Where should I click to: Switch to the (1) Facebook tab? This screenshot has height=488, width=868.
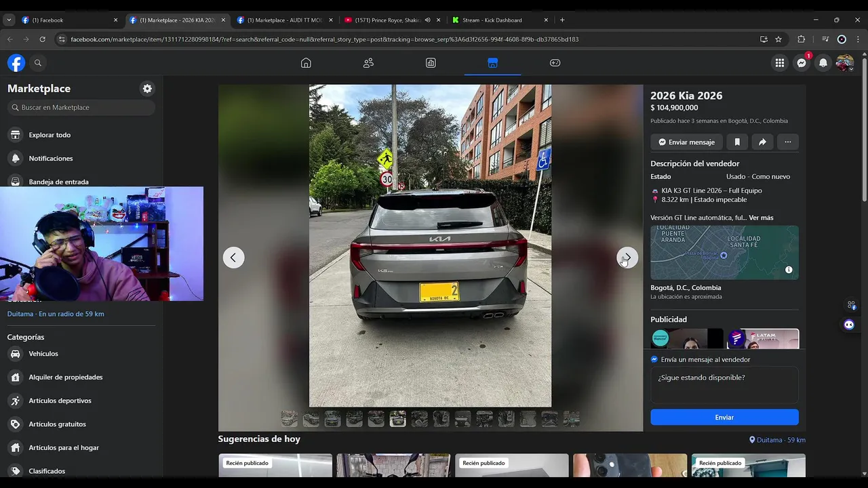(x=69, y=20)
